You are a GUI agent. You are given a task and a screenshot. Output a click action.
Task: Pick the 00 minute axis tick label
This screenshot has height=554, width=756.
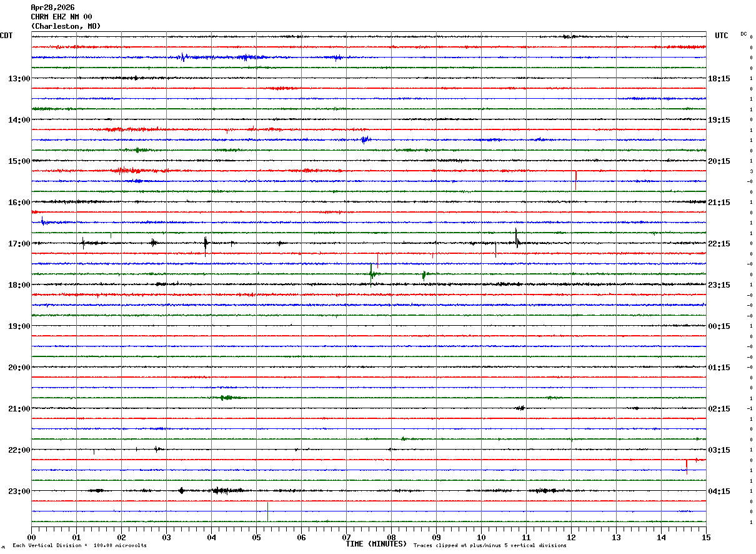(31, 537)
